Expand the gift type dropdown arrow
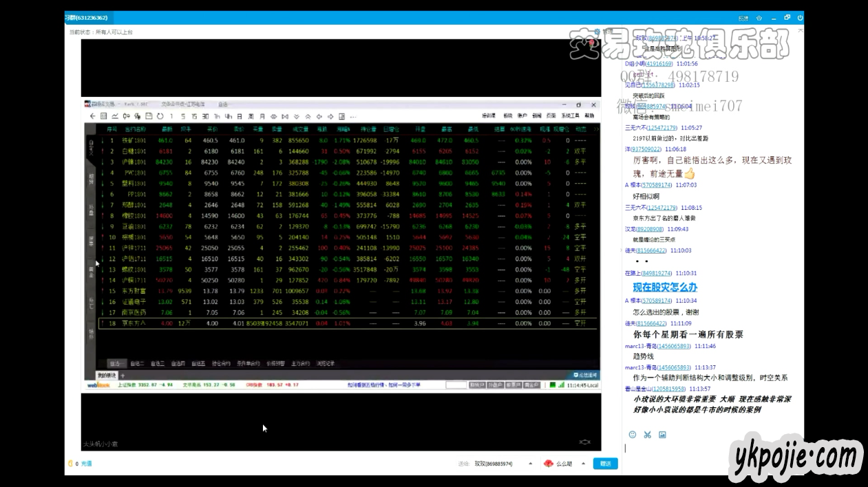The width and height of the screenshot is (868, 487). pos(583,464)
